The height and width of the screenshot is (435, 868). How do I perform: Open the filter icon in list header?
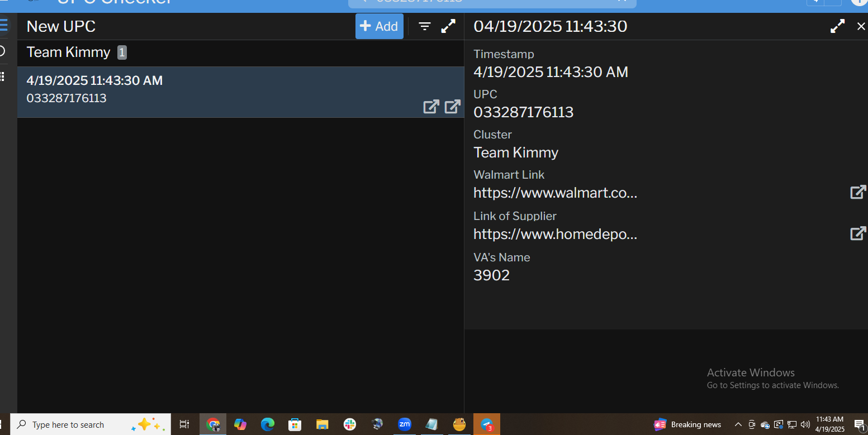425,26
